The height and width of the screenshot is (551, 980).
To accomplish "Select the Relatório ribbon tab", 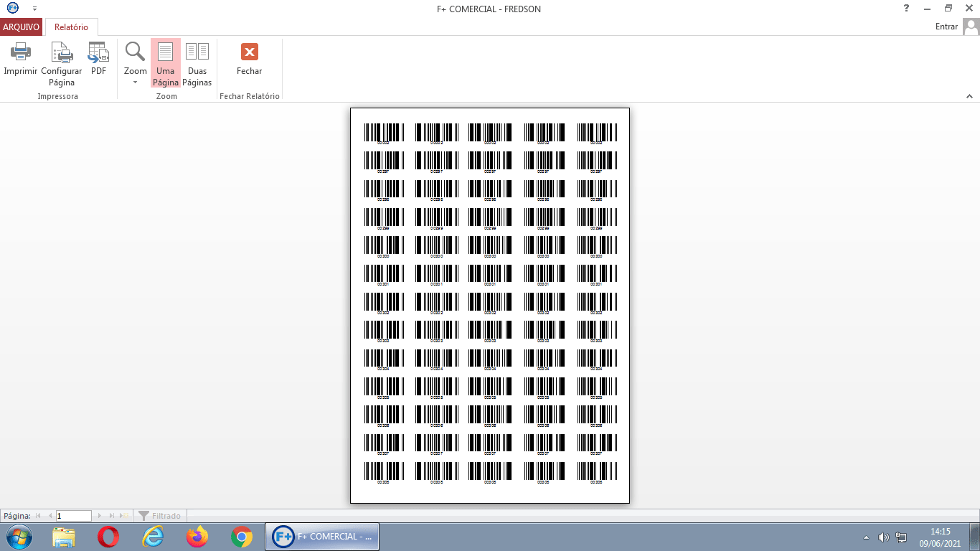I will point(71,27).
